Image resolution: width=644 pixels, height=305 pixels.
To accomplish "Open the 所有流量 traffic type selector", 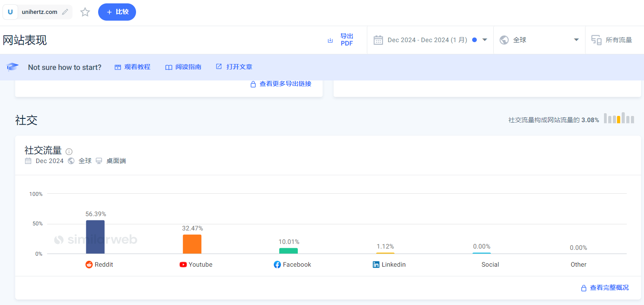I will (x=612, y=40).
